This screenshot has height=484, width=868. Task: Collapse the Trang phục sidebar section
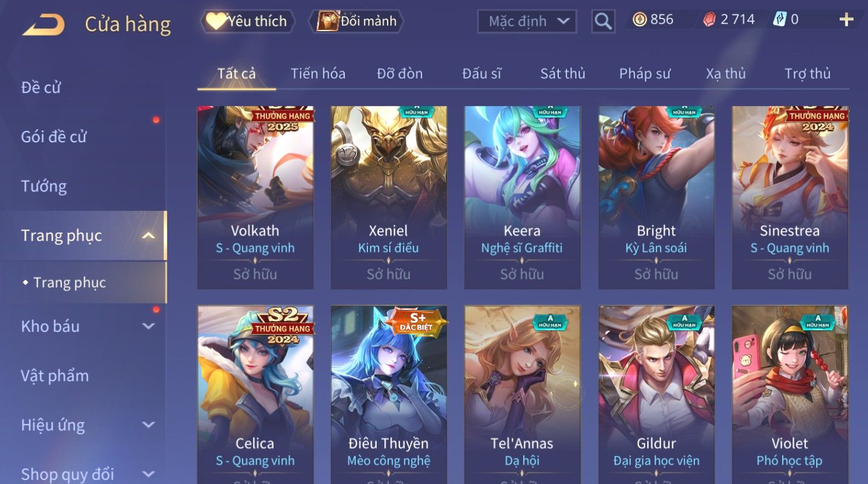coord(148,236)
